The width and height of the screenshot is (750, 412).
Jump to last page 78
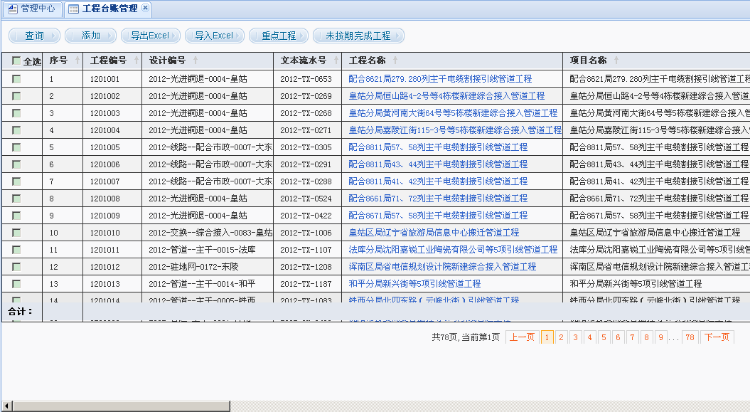coord(690,337)
